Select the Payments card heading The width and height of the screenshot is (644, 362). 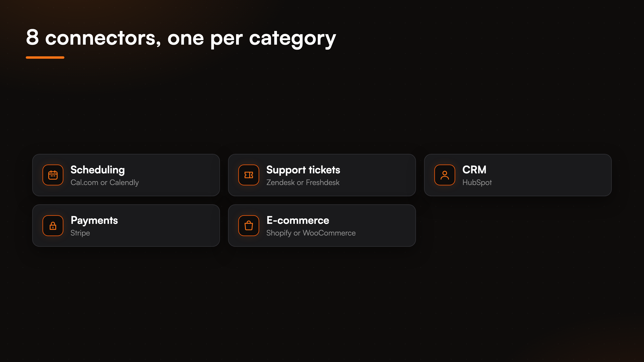click(x=94, y=221)
